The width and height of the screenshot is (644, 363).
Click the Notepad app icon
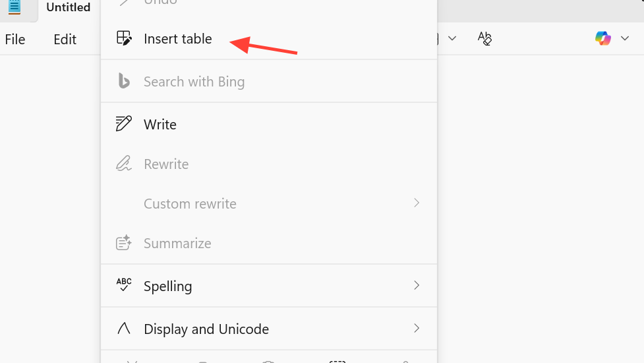point(15,7)
